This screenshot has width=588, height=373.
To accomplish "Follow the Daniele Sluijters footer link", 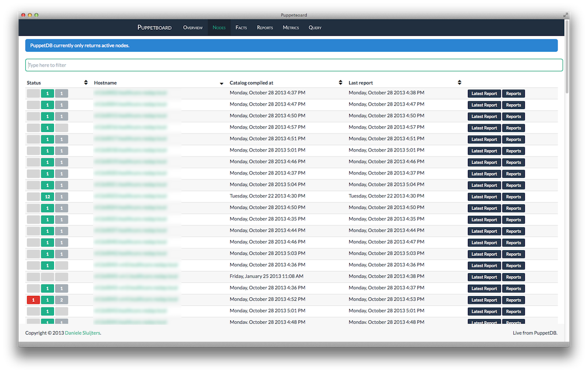I will click(x=83, y=333).
